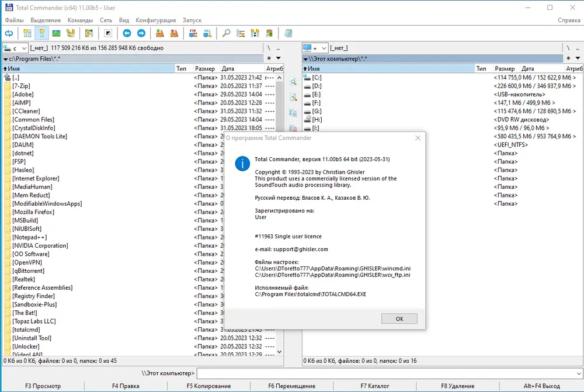Image resolution: width=584 pixels, height=392 pixels.
Task: Click the blue Forward arrow icon
Action: click(x=141, y=33)
